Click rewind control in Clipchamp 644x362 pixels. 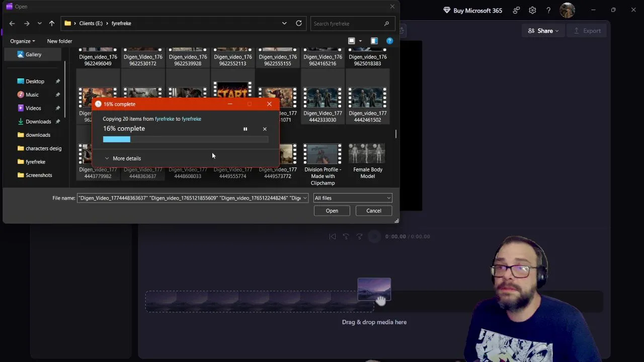point(346,236)
